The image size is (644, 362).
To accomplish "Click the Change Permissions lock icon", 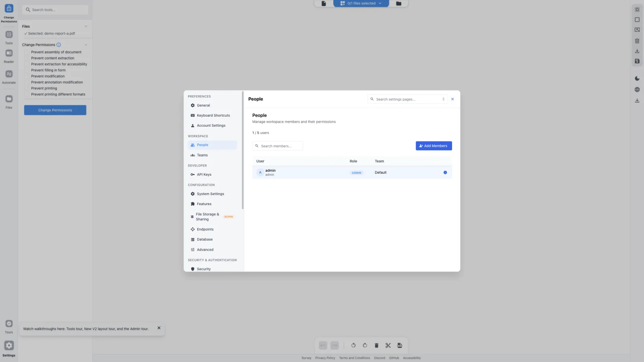I will click(9, 8).
